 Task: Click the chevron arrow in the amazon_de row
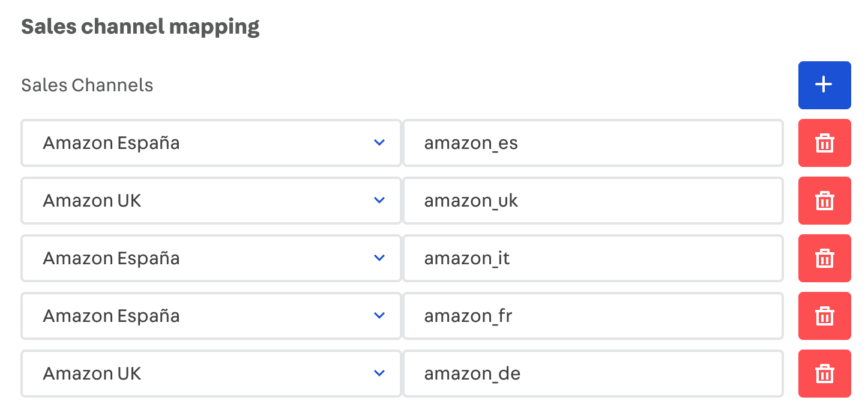379,374
